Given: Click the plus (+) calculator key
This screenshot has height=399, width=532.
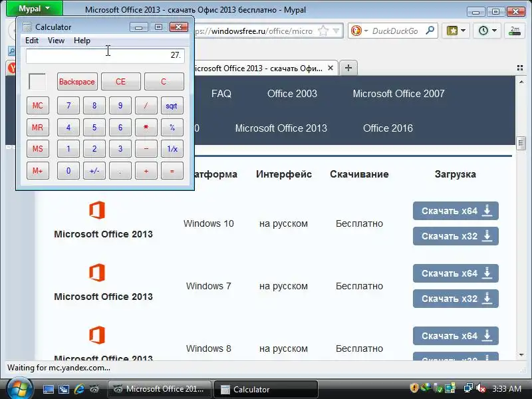Looking at the screenshot, I should [x=146, y=170].
